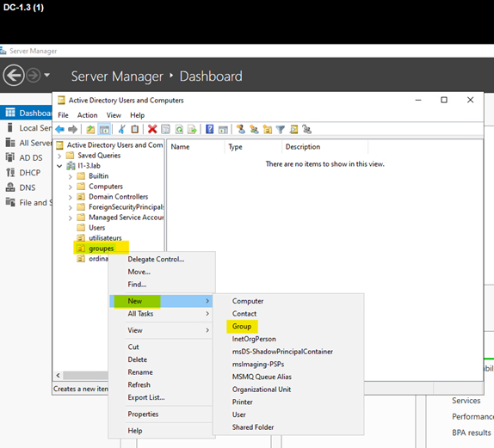The image size is (494, 448).
Task: Select Printer in the New submenu
Action: [x=288, y=402]
